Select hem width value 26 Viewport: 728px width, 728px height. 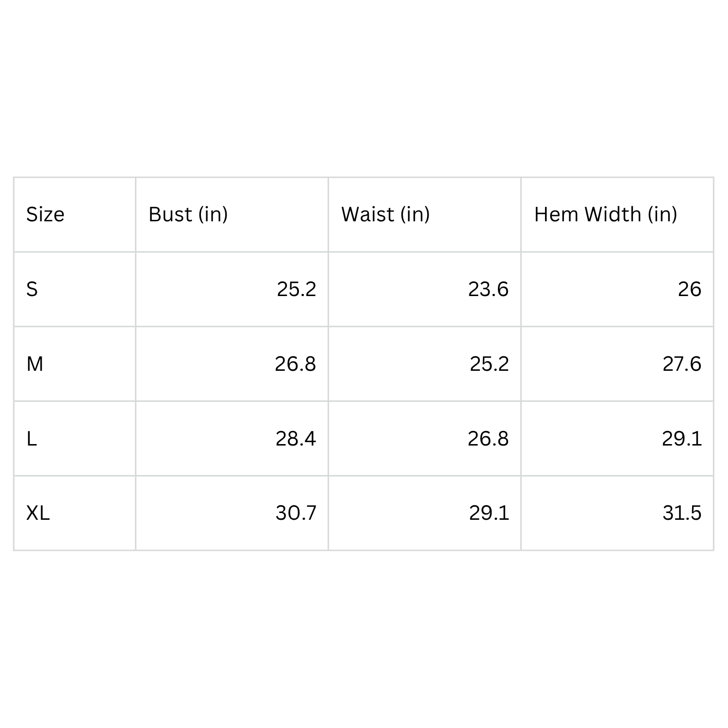[690, 289]
